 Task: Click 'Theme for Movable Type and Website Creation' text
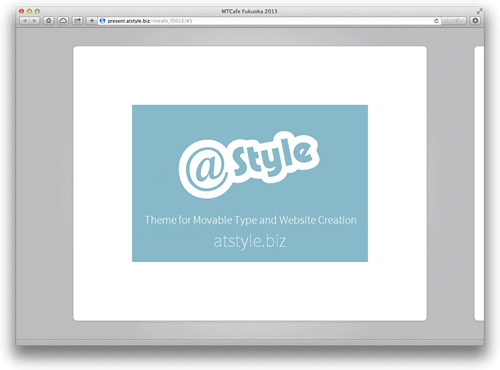tap(250, 220)
